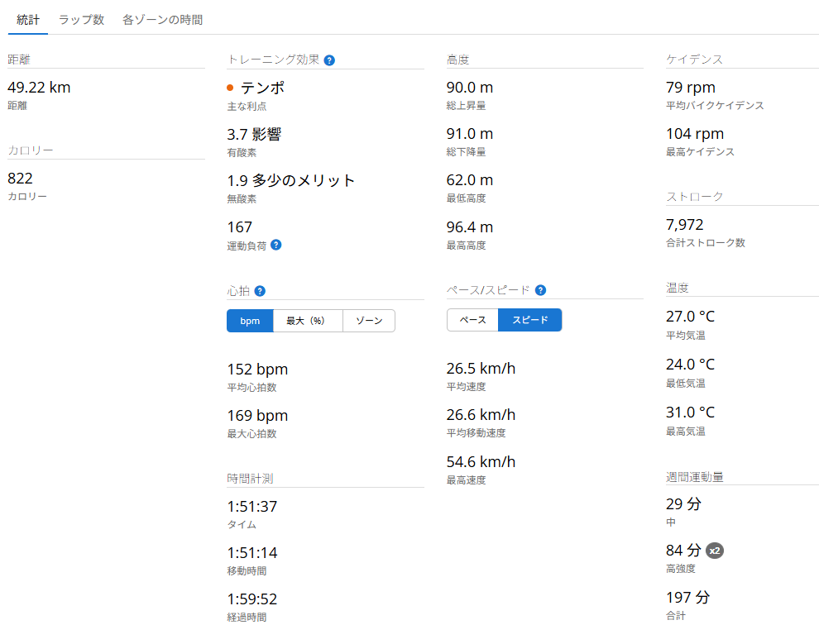The width and height of the screenshot is (819, 644).
Task: Click total ascent 90.0 m
Action: 470,87
